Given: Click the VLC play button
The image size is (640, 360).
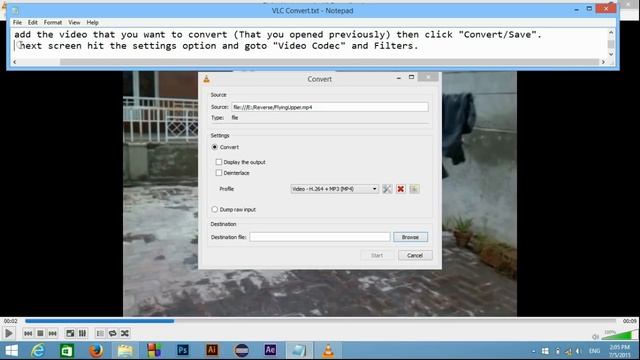Looking at the screenshot, I should click(9, 333).
